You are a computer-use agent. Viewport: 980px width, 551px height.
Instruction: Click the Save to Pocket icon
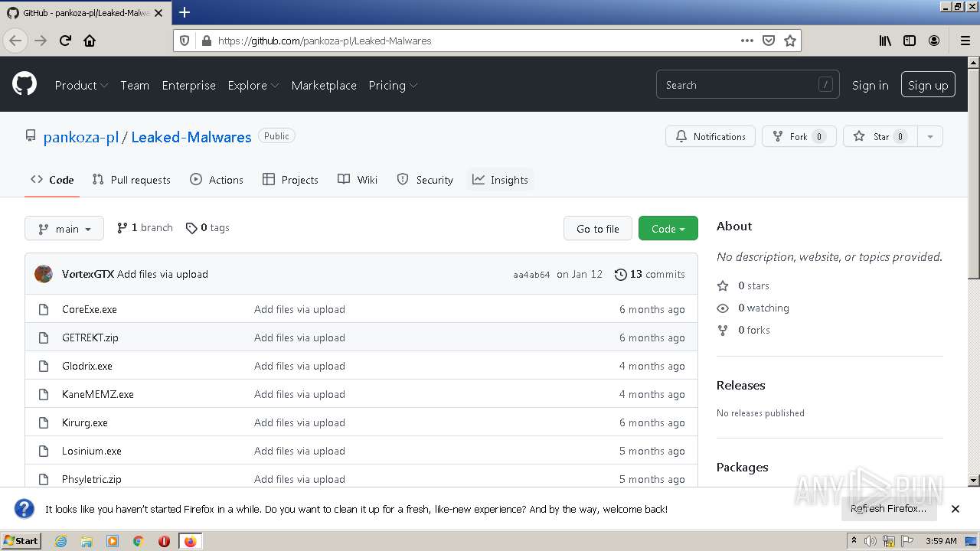(769, 41)
